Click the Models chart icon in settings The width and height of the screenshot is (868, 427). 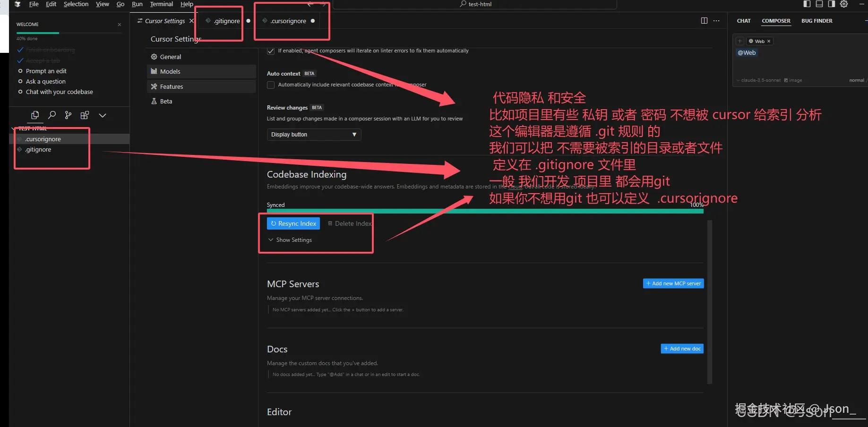click(x=154, y=71)
